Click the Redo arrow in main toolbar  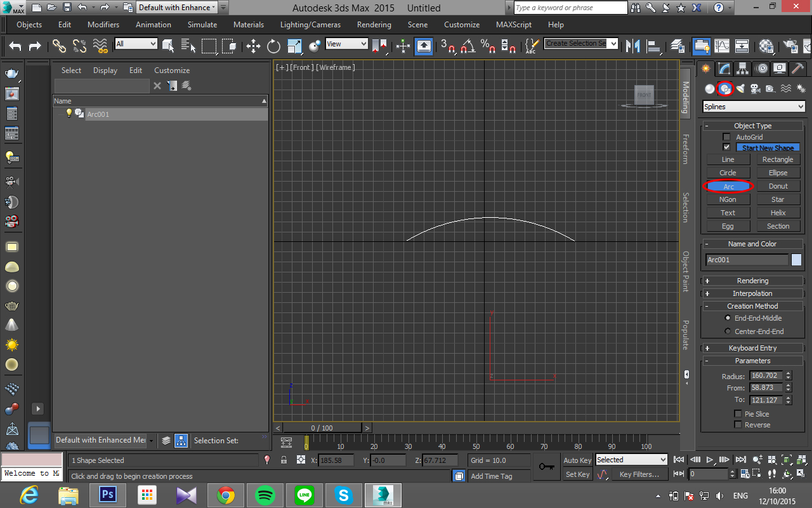(x=35, y=46)
